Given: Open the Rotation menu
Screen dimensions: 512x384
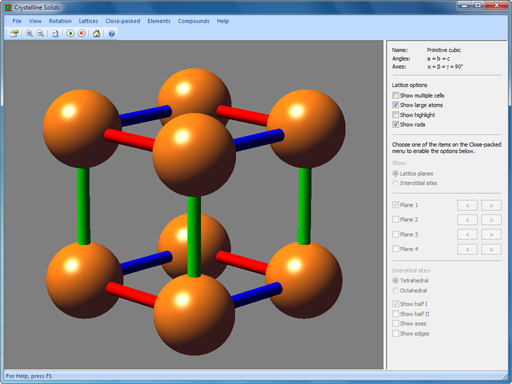Looking at the screenshot, I should tap(60, 21).
